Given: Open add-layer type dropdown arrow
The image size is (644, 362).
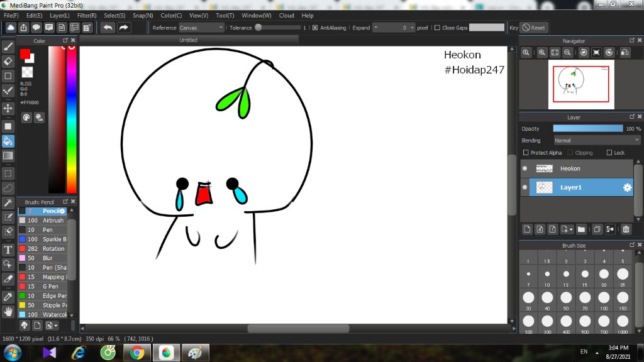Looking at the screenshot, I should [571, 229].
